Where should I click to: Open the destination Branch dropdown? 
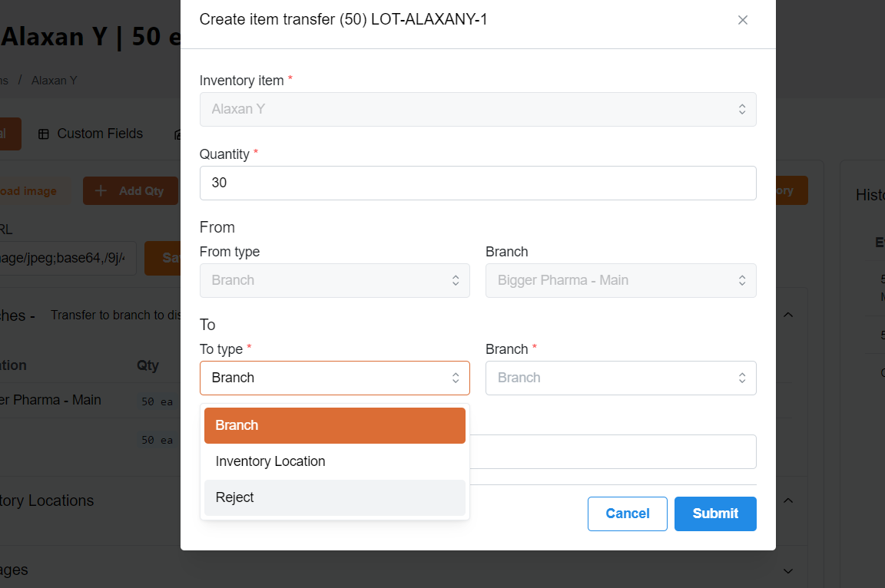tap(621, 378)
